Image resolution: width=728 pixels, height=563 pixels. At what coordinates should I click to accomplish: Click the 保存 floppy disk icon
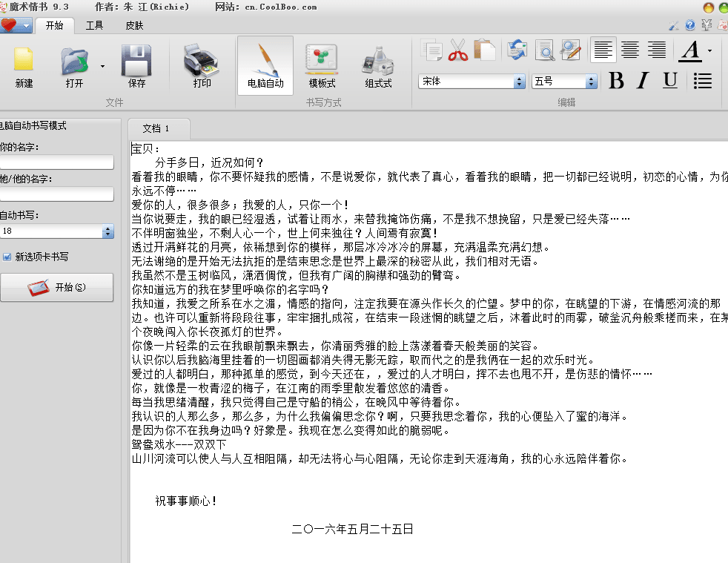point(137,61)
